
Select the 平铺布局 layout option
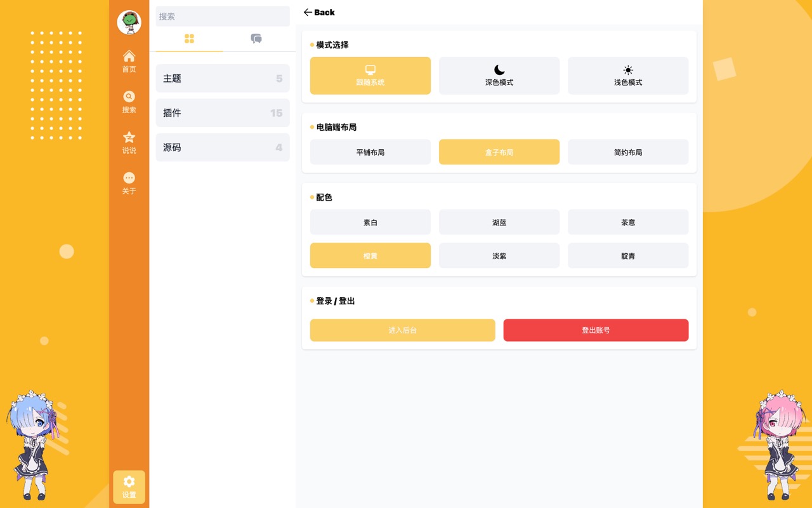[x=370, y=152]
